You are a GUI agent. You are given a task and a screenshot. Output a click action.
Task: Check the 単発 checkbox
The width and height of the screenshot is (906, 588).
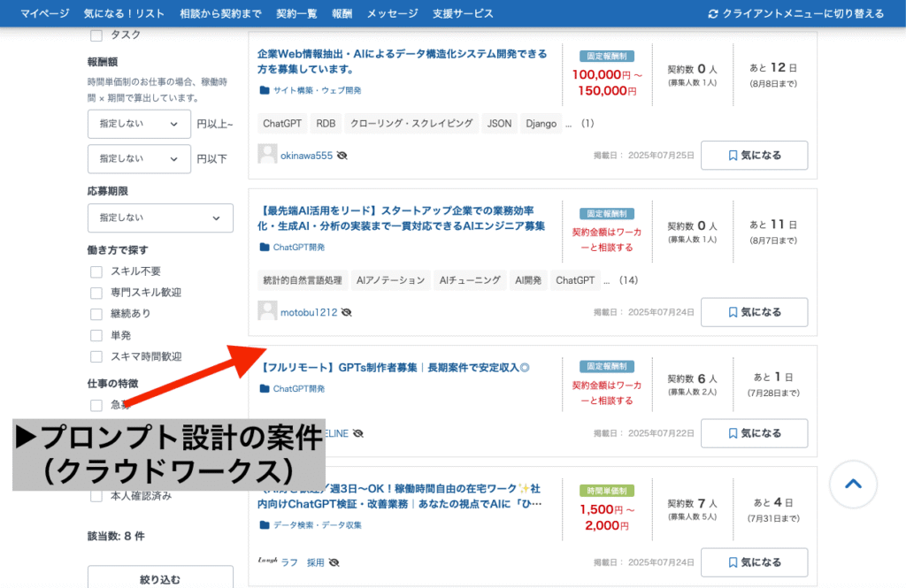click(96, 335)
